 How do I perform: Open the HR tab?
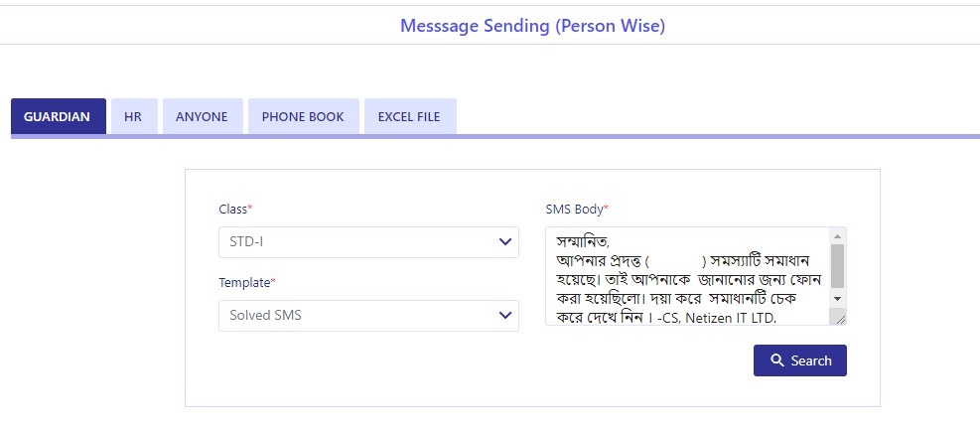tap(134, 116)
